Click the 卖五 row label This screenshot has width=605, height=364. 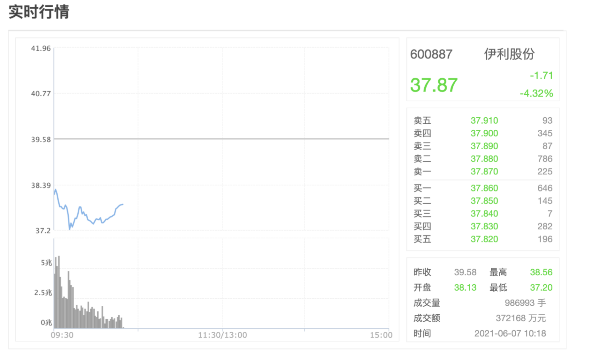click(422, 120)
